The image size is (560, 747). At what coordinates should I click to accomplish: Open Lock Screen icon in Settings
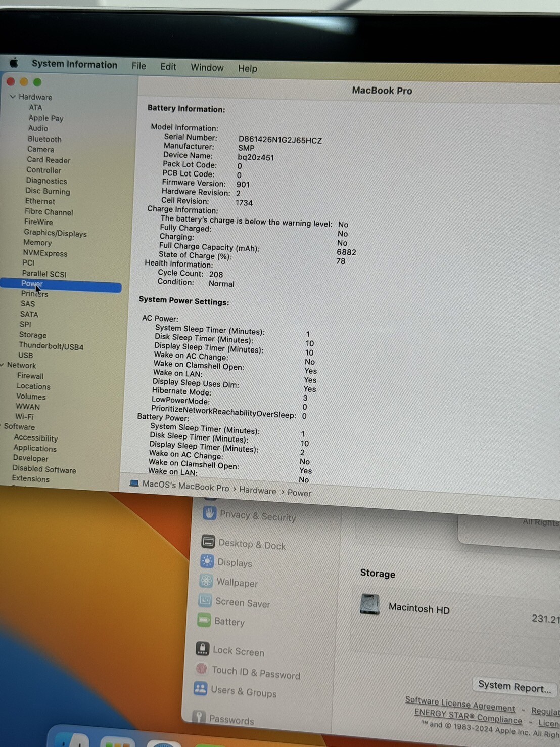pyautogui.click(x=203, y=648)
